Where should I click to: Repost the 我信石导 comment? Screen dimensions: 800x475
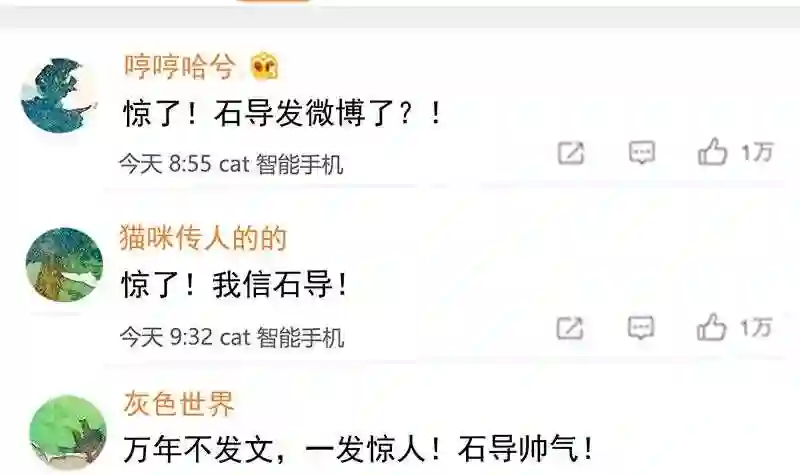pos(570,328)
